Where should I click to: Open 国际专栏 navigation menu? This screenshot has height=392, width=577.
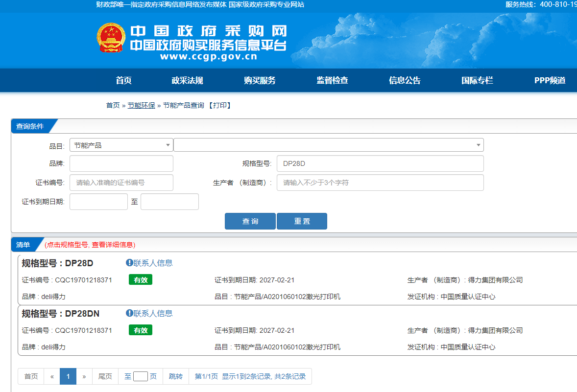477,81
